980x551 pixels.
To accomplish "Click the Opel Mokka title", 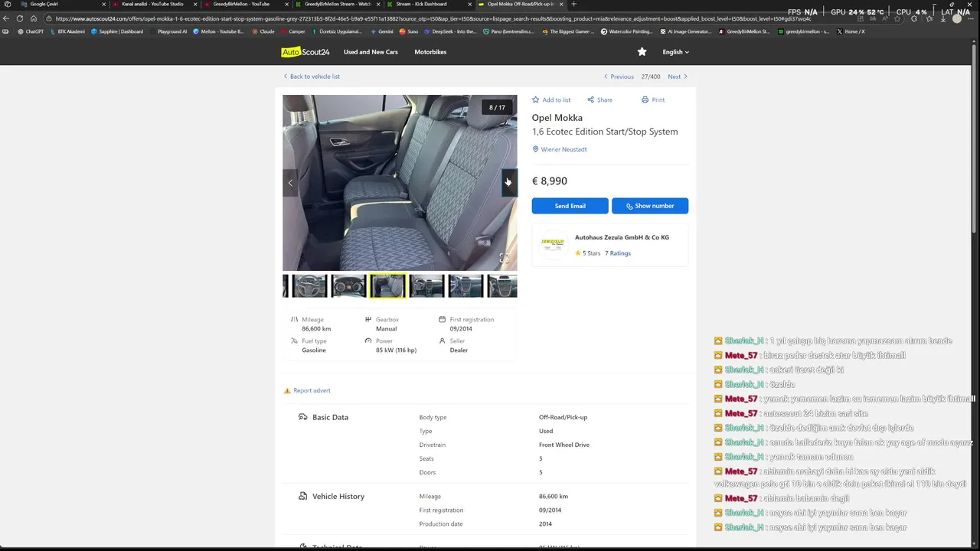I will [x=557, y=118].
